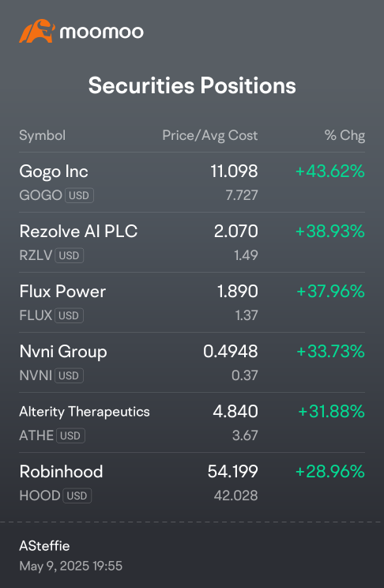Click the USD tag beside HOOD

pos(77,496)
